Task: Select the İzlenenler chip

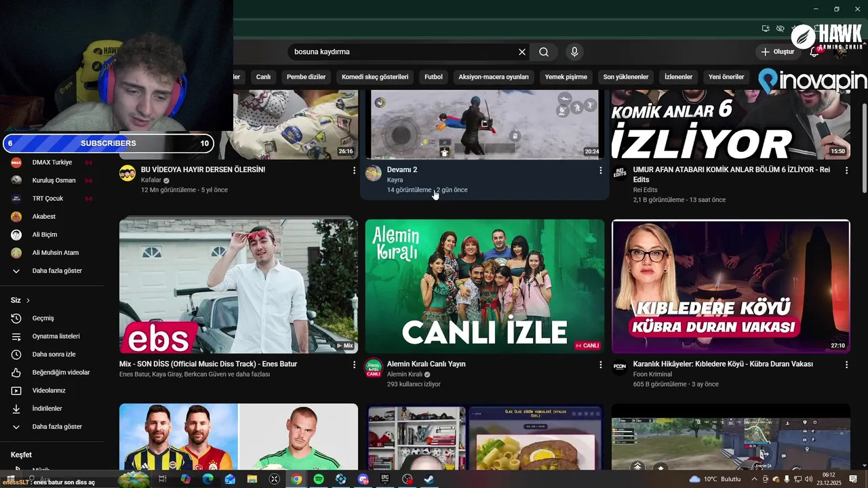Action: [x=678, y=77]
